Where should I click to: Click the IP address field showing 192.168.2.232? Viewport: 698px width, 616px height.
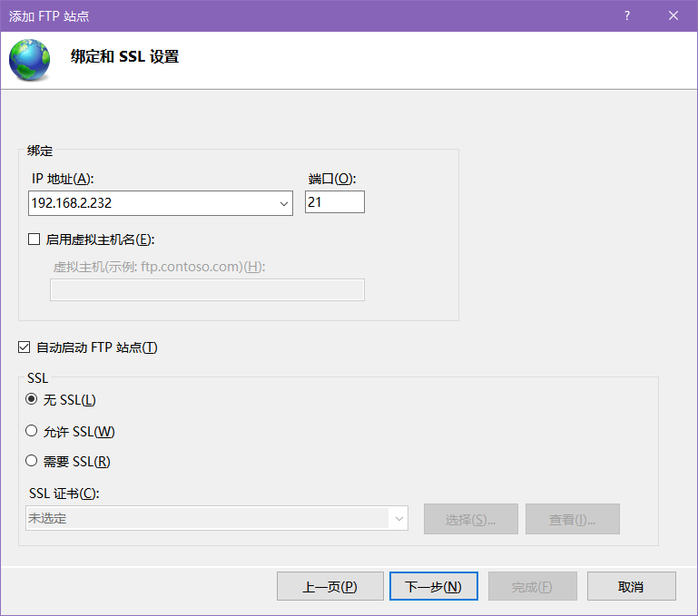pos(161,203)
